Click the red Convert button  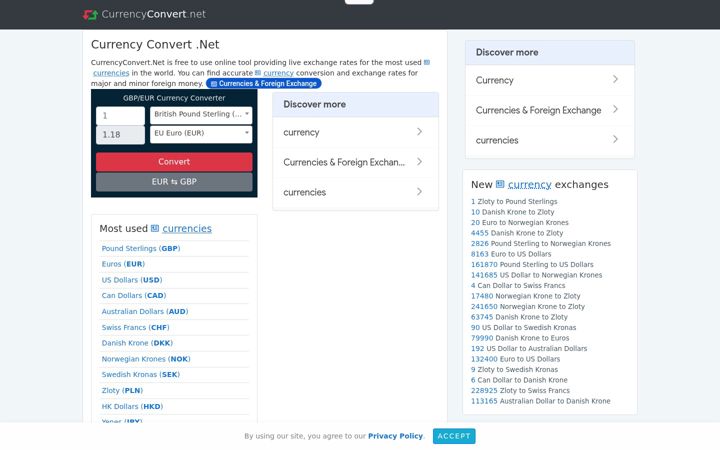tap(174, 162)
